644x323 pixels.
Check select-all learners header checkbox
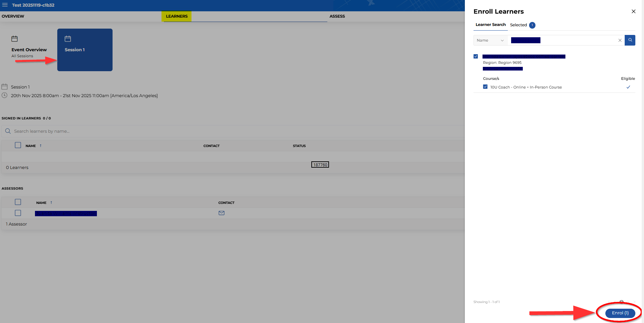click(x=18, y=145)
